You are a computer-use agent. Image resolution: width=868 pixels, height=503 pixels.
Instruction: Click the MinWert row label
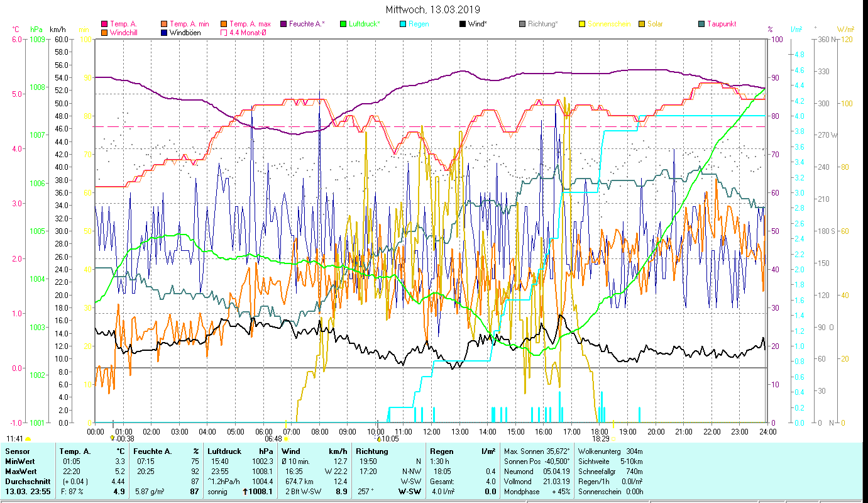pyautogui.click(x=20, y=462)
